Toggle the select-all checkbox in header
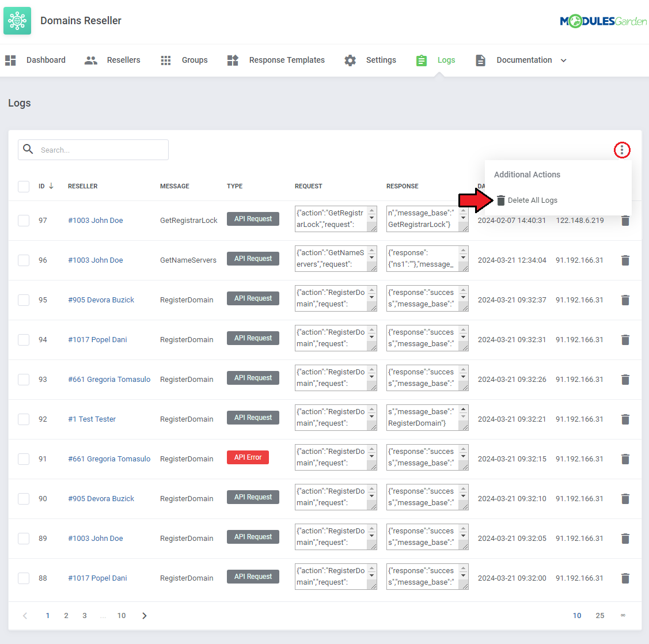 point(24,187)
